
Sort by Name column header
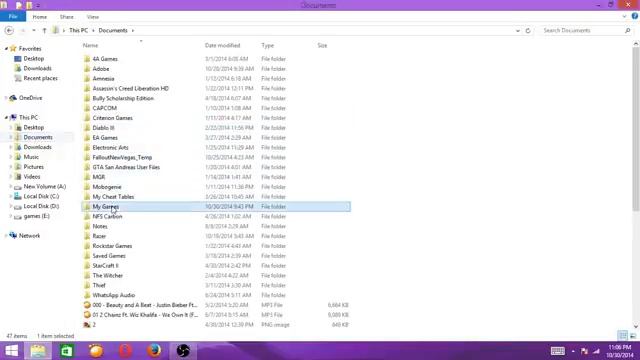90,45
